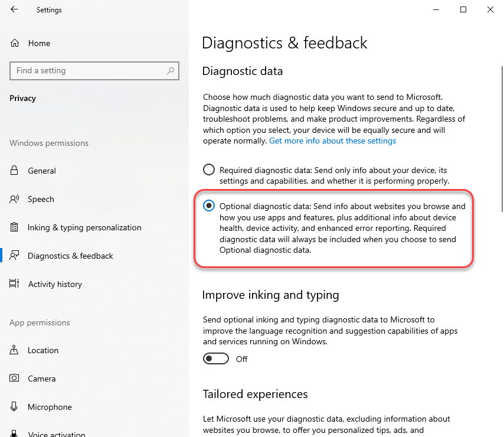The width and height of the screenshot is (504, 437).
Task: Click the Home icon in sidebar
Action: [x=15, y=43]
